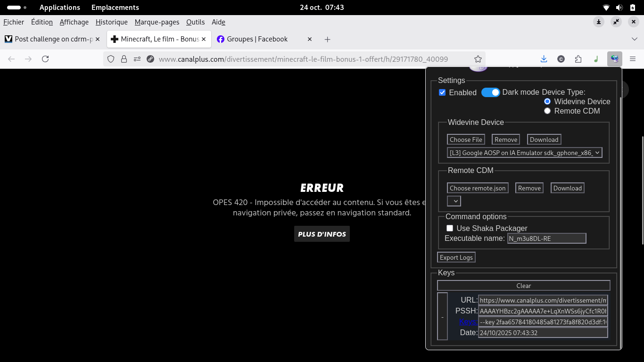Open the Applications menu
The height and width of the screenshot is (362, 644).
pos(60,8)
